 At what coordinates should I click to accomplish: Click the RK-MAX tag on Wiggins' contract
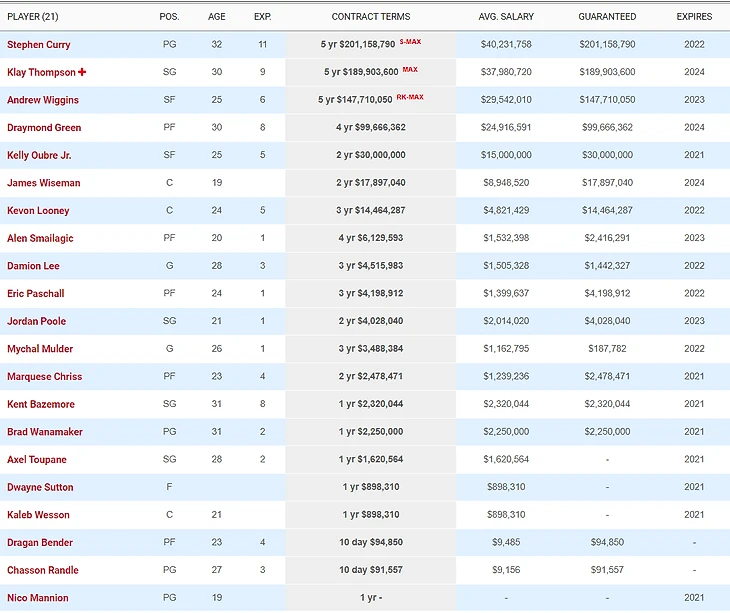click(x=410, y=97)
